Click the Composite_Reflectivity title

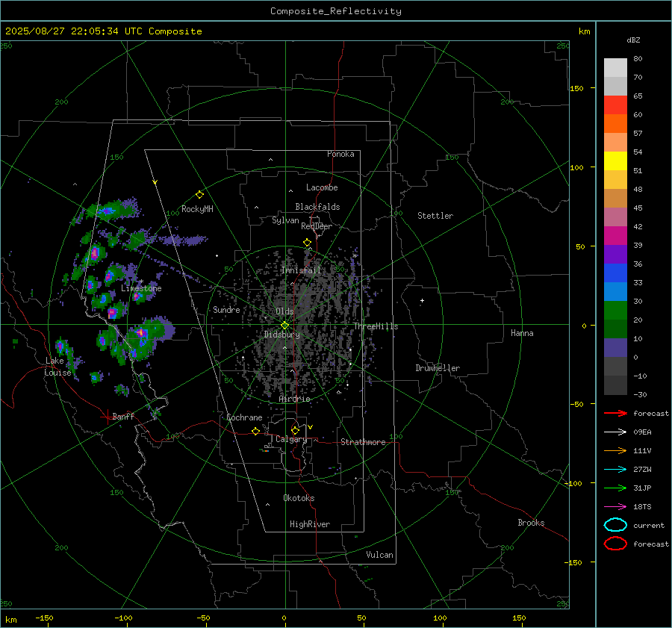[336, 11]
